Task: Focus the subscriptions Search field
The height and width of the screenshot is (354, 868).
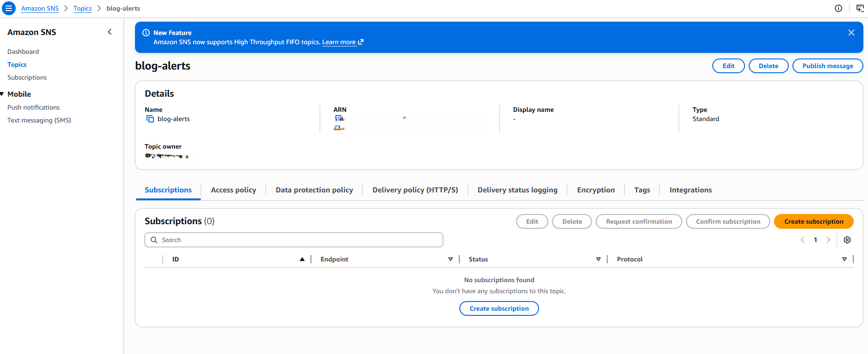Action: 294,240
